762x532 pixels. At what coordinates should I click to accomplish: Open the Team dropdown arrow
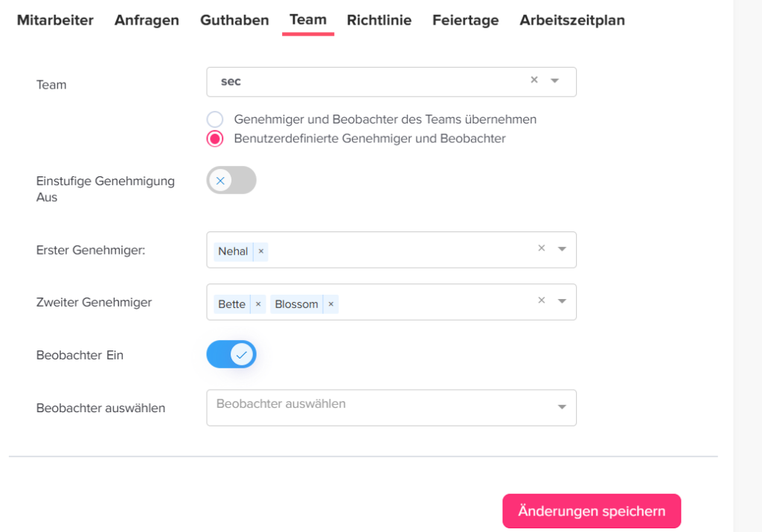(x=554, y=80)
